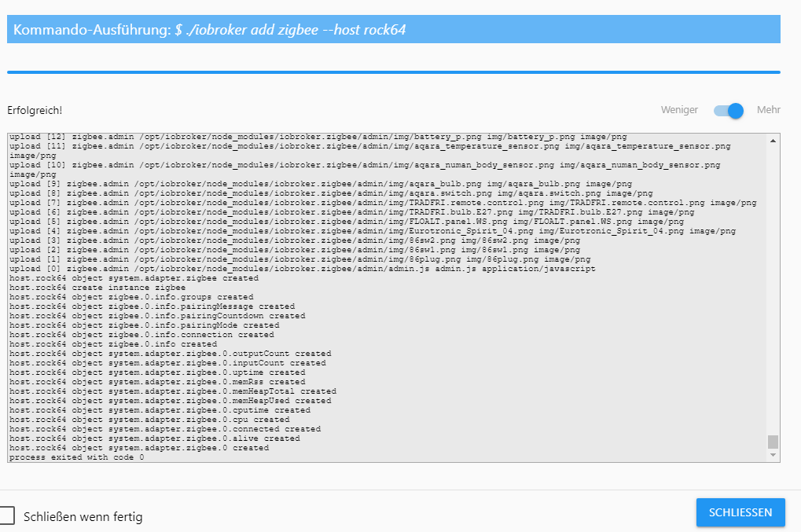Click the 'Weniger' label

679,110
